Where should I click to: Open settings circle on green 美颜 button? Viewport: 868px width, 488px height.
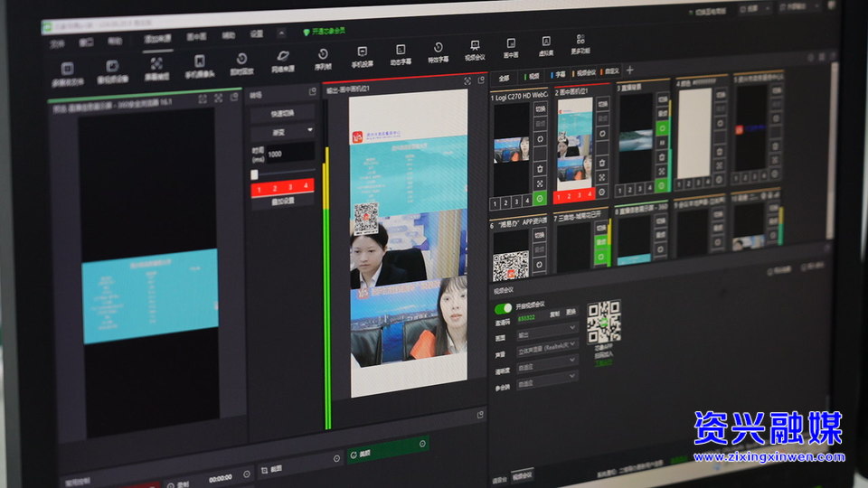point(422,444)
